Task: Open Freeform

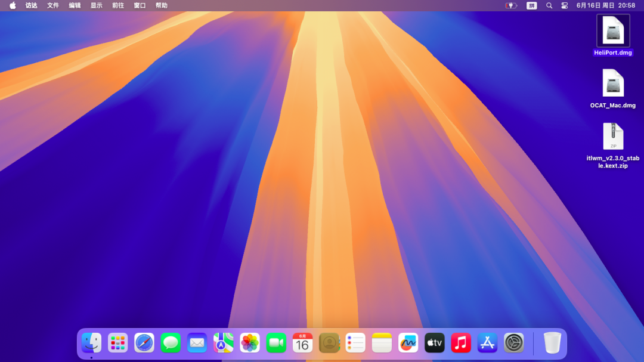Action: click(408, 343)
